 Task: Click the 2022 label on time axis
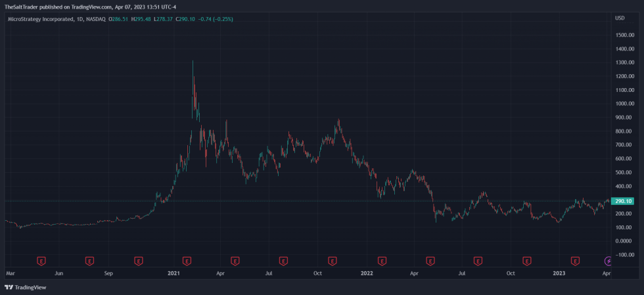click(367, 272)
